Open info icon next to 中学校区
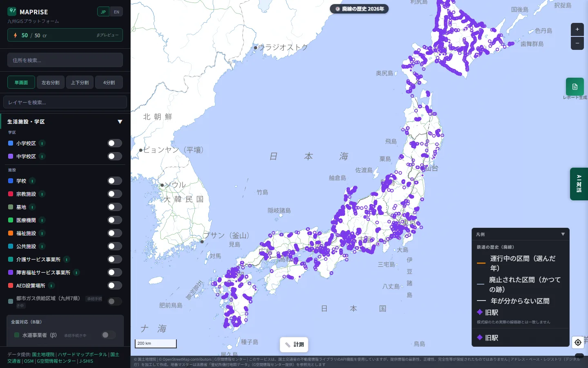 (x=42, y=157)
